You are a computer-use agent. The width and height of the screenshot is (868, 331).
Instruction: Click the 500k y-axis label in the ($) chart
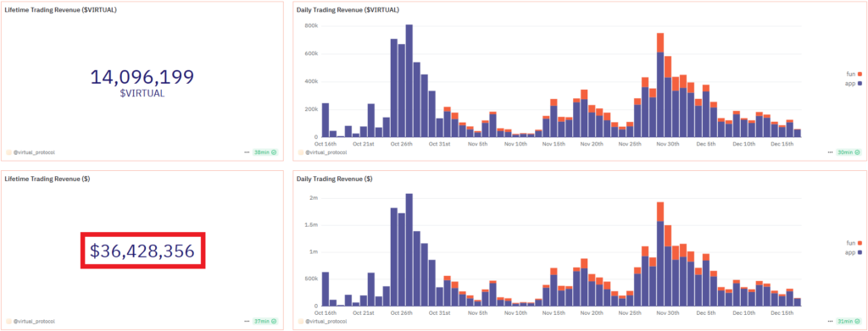point(310,279)
